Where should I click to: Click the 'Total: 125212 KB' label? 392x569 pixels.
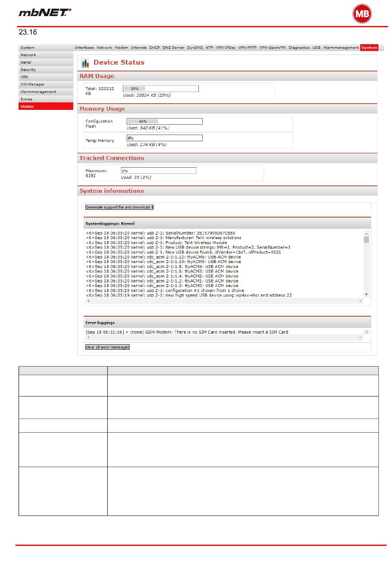coord(100,91)
